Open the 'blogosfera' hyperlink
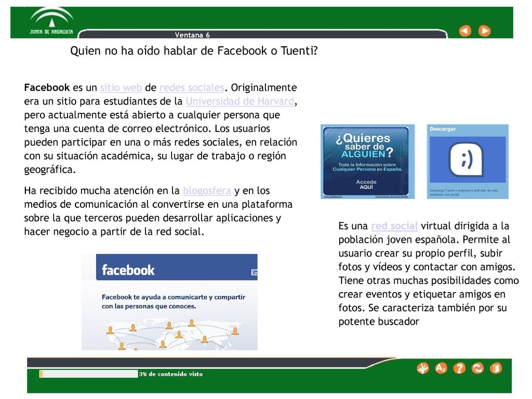 coord(207,191)
